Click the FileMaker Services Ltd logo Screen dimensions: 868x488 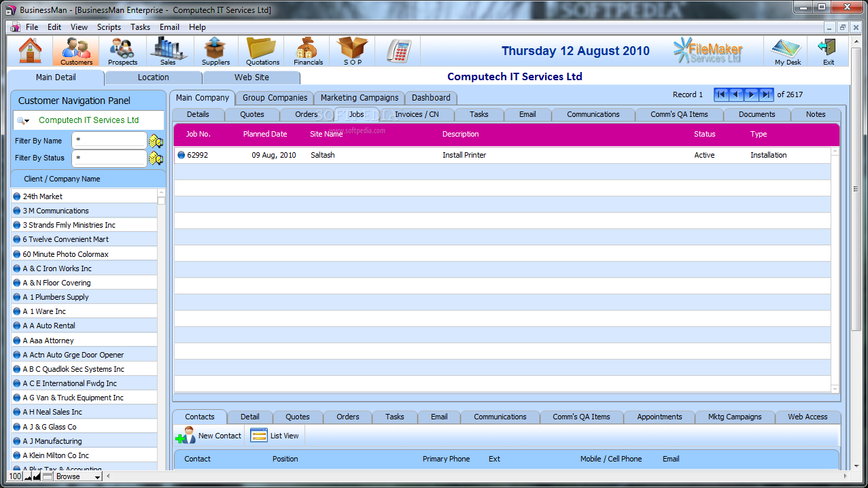tap(708, 50)
